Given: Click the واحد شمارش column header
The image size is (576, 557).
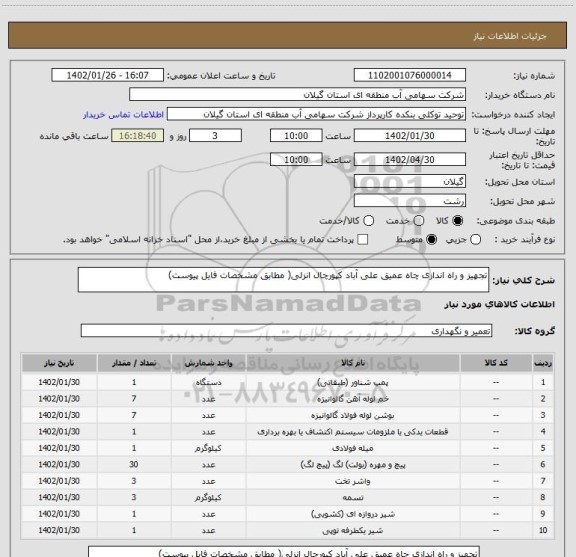Looking at the screenshot, I should (x=208, y=363).
